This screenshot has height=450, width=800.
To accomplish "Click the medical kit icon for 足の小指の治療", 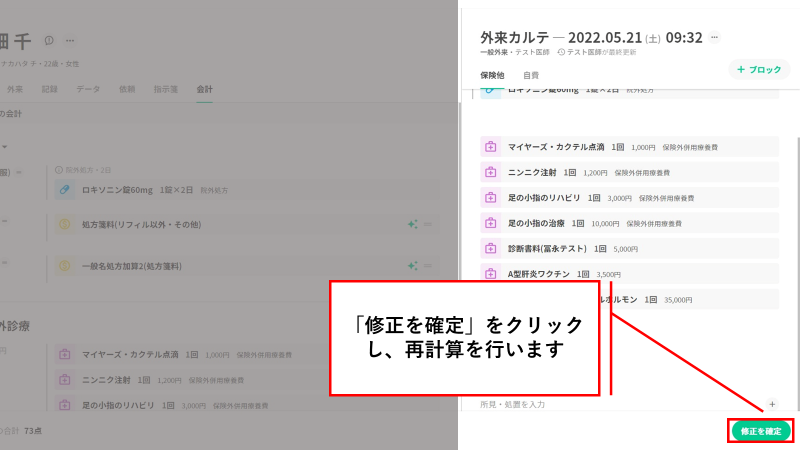I will point(490,223).
